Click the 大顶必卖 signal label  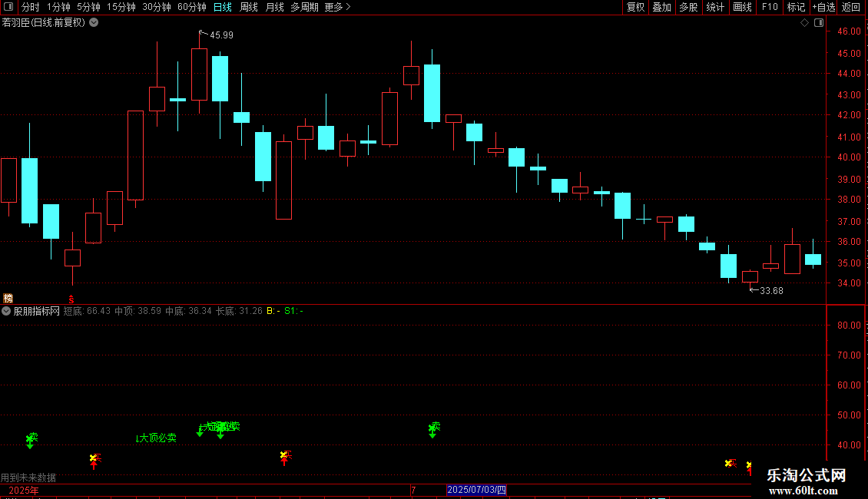157,438
